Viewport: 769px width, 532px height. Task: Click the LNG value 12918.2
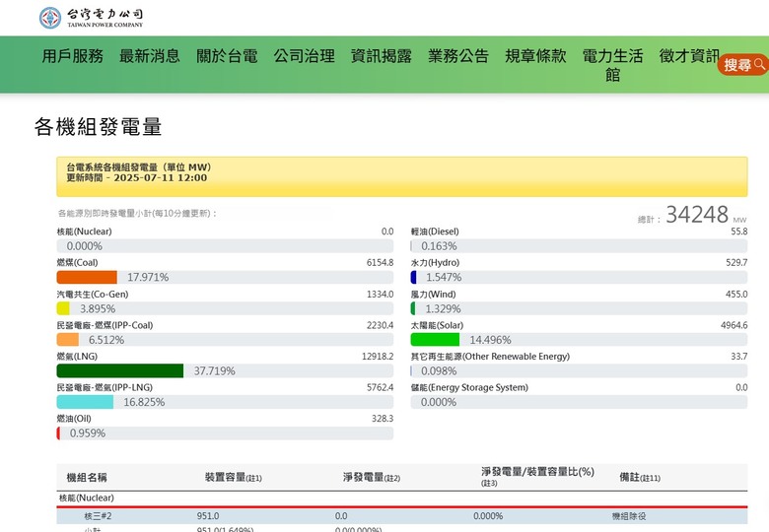pyautogui.click(x=378, y=356)
